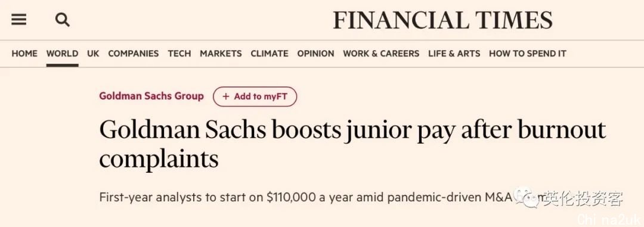Click the plus icon in Add to myFT
The image size is (644, 227).
(226, 97)
